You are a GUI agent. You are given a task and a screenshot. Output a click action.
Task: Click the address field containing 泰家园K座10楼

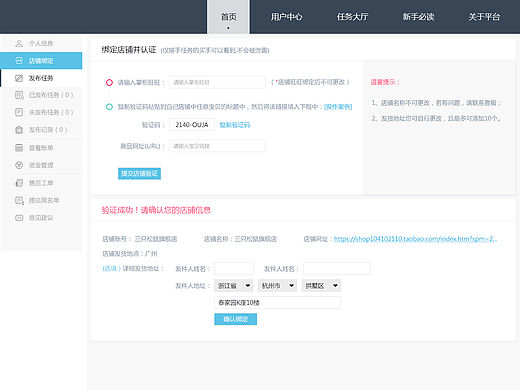click(x=277, y=303)
